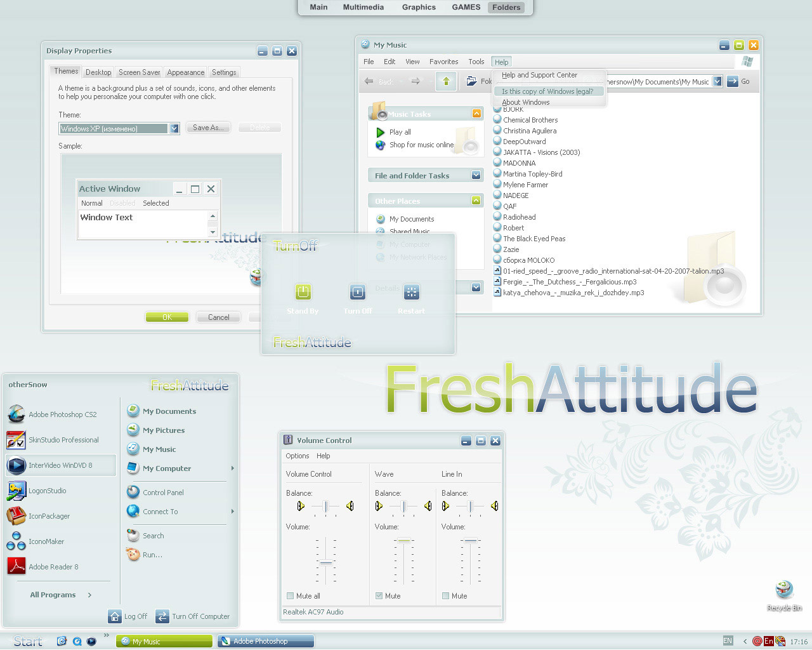Image resolution: width=812 pixels, height=650 pixels.
Task: Click the Forward arrow in My Music toolbar
Action: click(x=416, y=81)
